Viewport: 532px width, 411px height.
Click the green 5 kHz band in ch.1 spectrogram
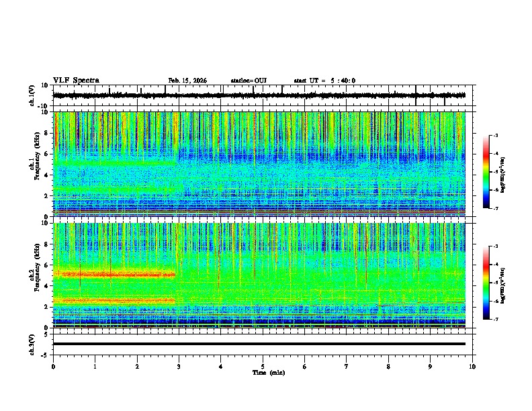click(x=114, y=163)
